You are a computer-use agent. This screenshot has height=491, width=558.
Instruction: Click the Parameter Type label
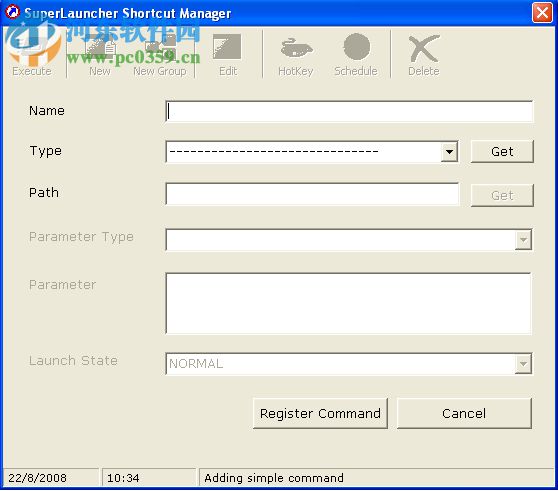[81, 237]
